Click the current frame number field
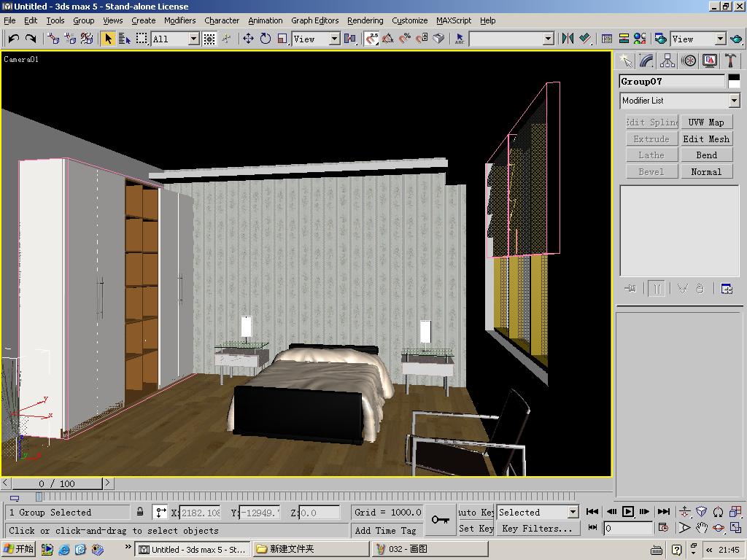This screenshot has height=560, width=747. (x=627, y=528)
